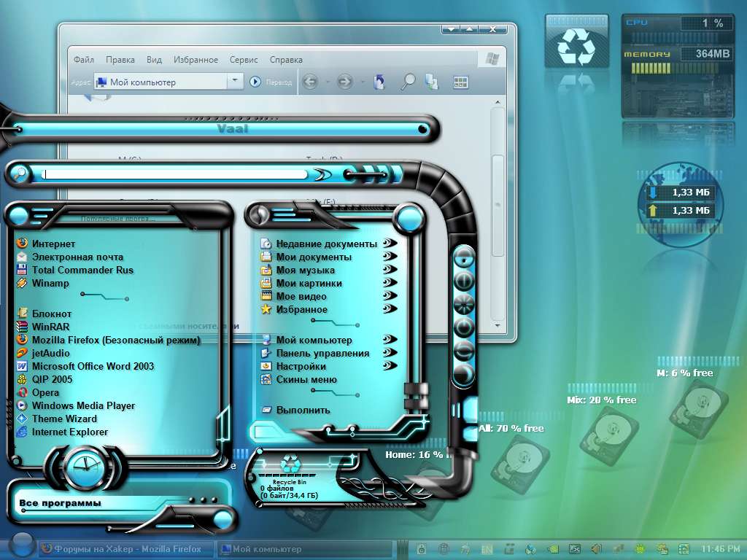Open Сервис menu

tap(244, 60)
